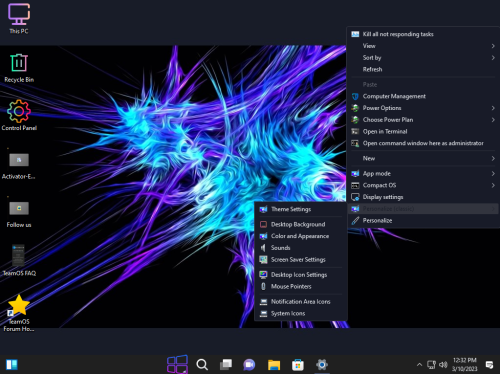Select the TeamOS Forum star shortcut
The width and height of the screenshot is (500, 374).
point(19,313)
